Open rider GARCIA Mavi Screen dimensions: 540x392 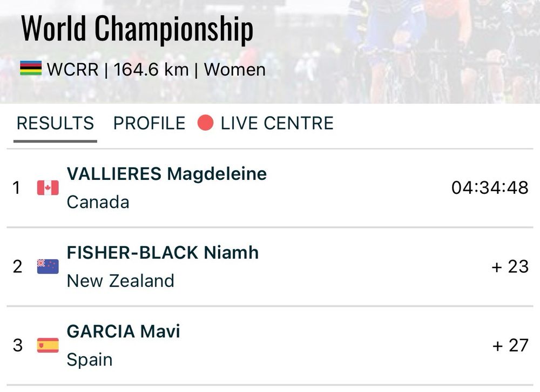123,332
